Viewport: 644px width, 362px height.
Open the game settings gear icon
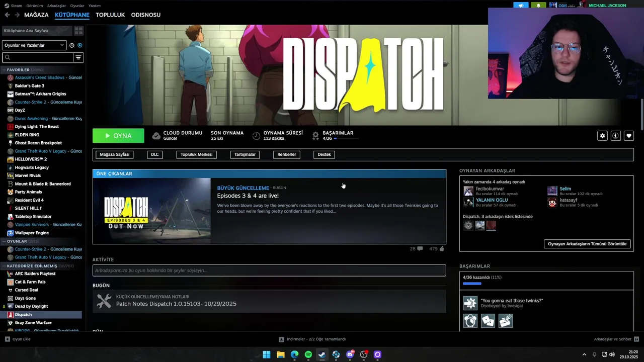tap(602, 136)
